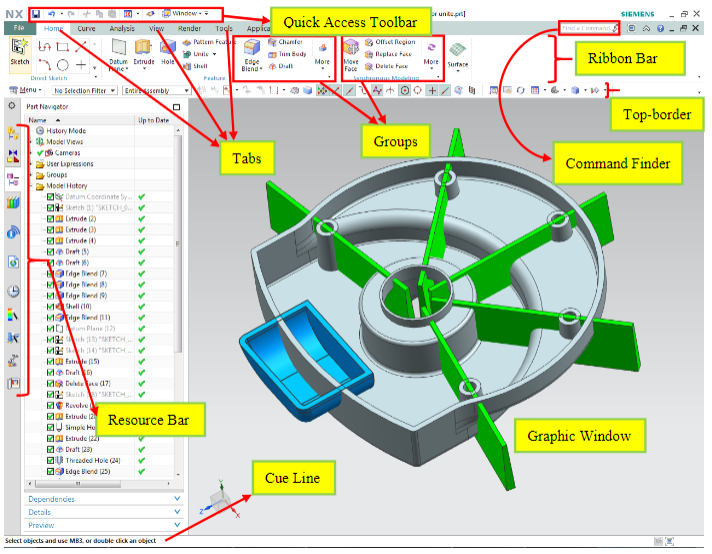Select the Edge Blend tool
Screen dimensions: 712x554
[x=251, y=50]
